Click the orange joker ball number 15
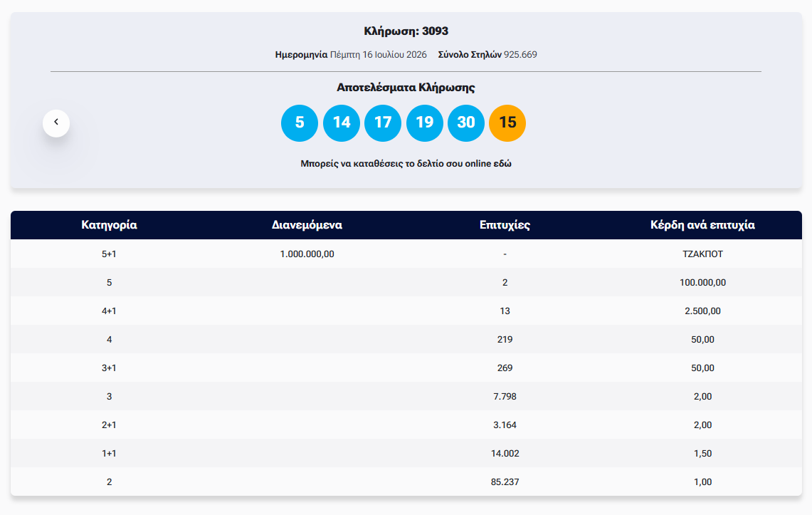This screenshot has width=812, height=515. pyautogui.click(x=507, y=123)
